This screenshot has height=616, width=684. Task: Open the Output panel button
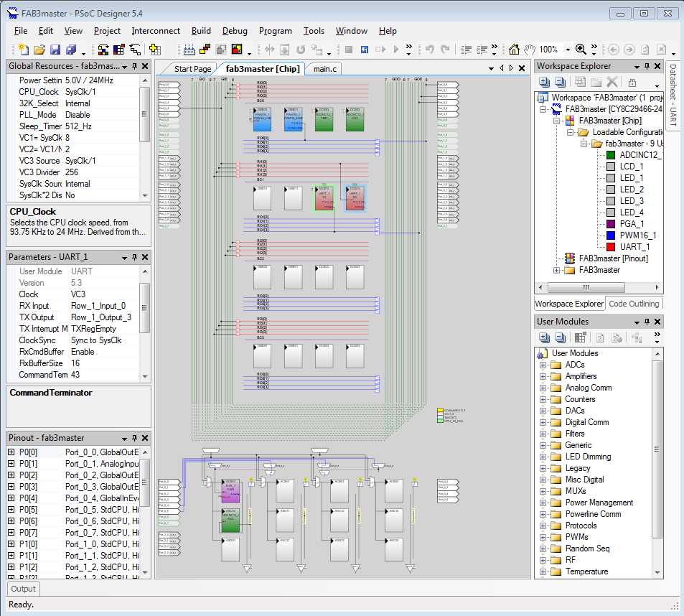pyautogui.click(x=24, y=589)
